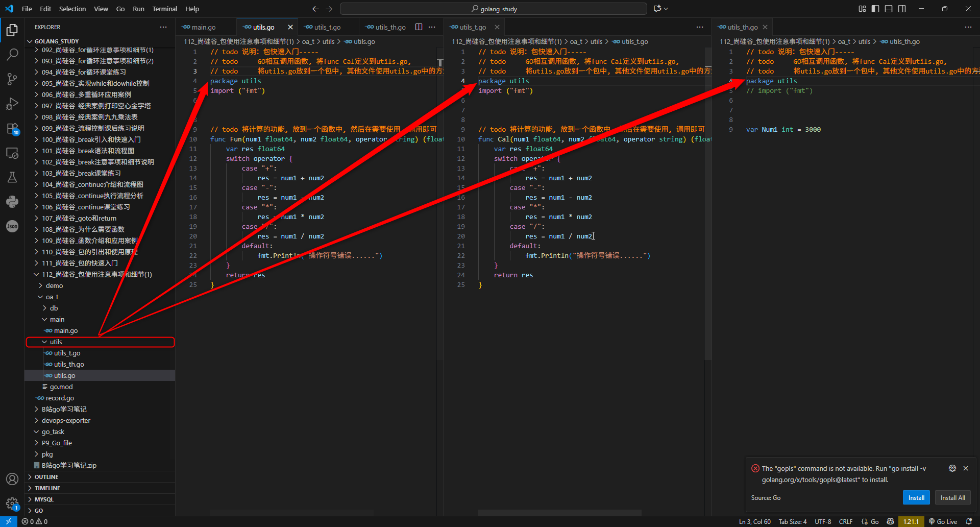Open the Remote Explorer view

click(x=12, y=153)
